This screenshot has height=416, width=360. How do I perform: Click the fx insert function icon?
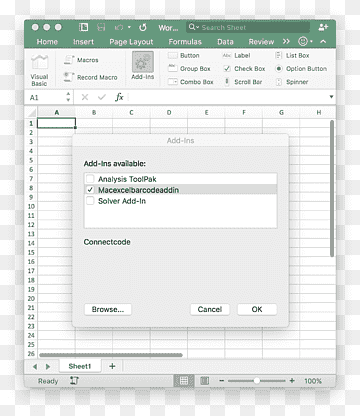pyautogui.click(x=119, y=97)
